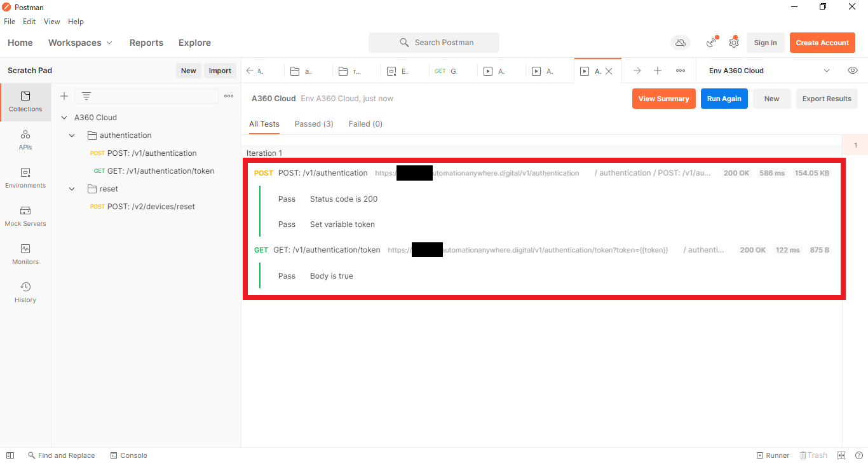Close the active runner tab
The height and width of the screenshot is (463, 868).
coord(609,71)
